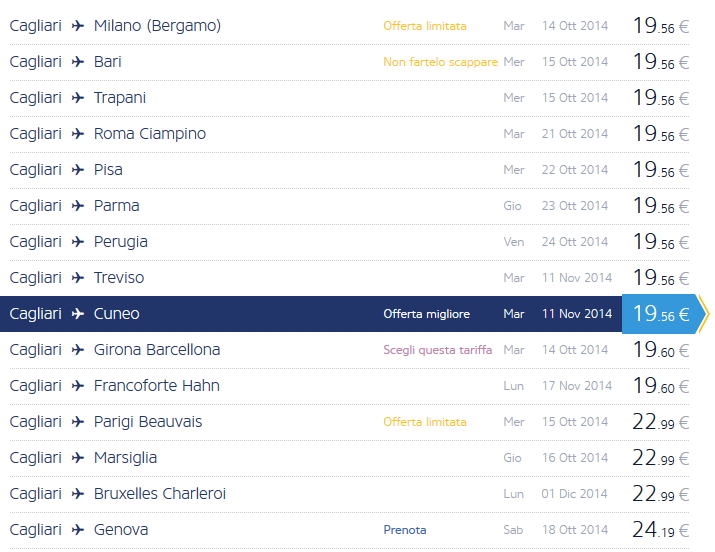The width and height of the screenshot is (715, 552).
Task: Click the 'Non fartelo scappare' offer label
Action: click(x=440, y=62)
